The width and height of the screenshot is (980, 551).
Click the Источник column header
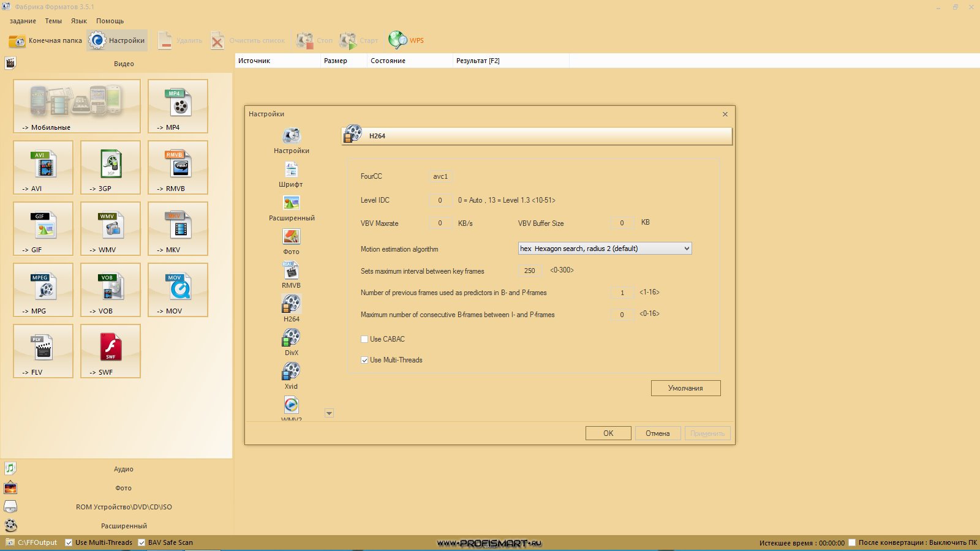tap(277, 61)
